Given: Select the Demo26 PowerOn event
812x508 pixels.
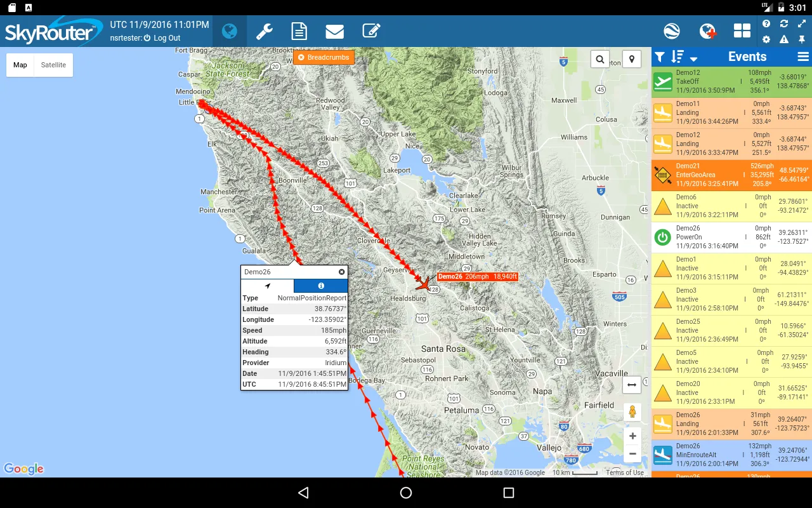Looking at the screenshot, I should coord(731,237).
